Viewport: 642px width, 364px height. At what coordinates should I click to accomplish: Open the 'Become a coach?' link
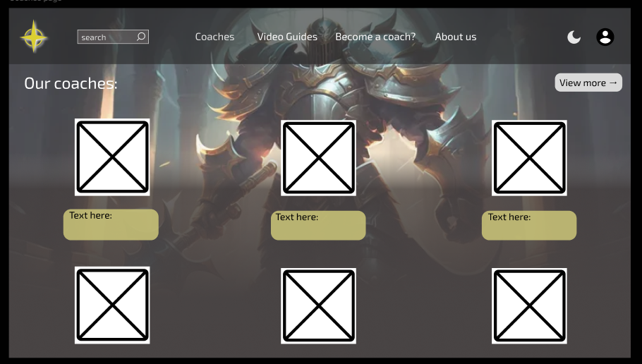click(x=375, y=37)
